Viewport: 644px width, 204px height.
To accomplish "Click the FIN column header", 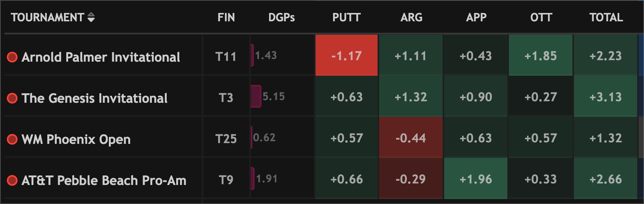I will [226, 18].
